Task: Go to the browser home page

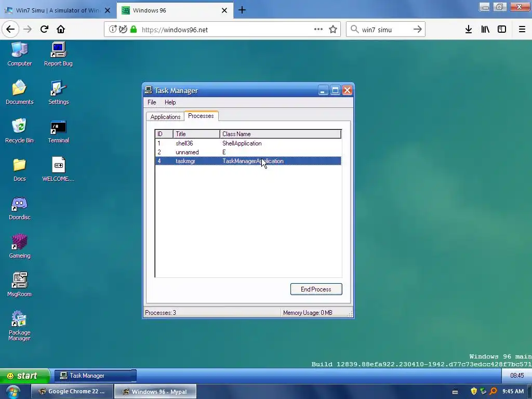Action: click(x=61, y=29)
